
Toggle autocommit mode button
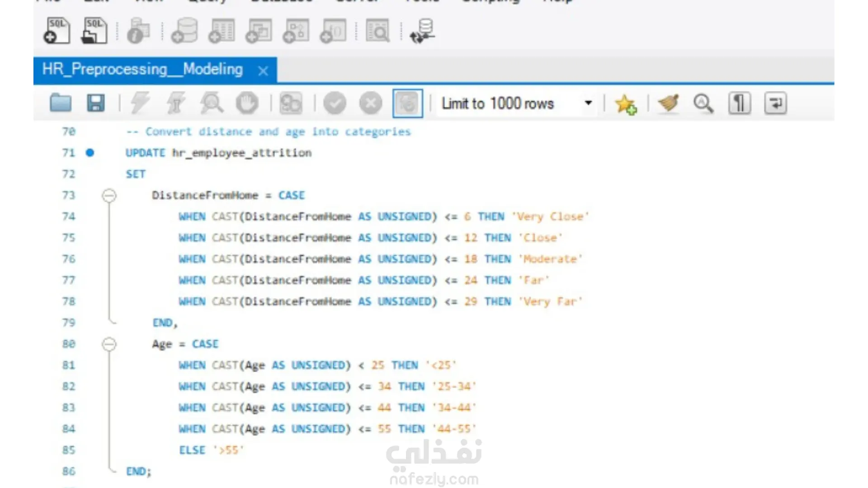point(407,103)
